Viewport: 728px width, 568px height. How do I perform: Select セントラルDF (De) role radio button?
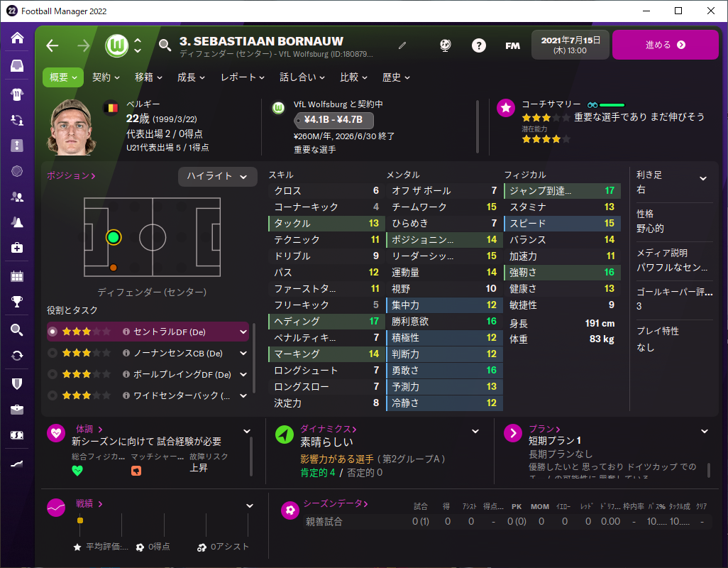tap(53, 332)
